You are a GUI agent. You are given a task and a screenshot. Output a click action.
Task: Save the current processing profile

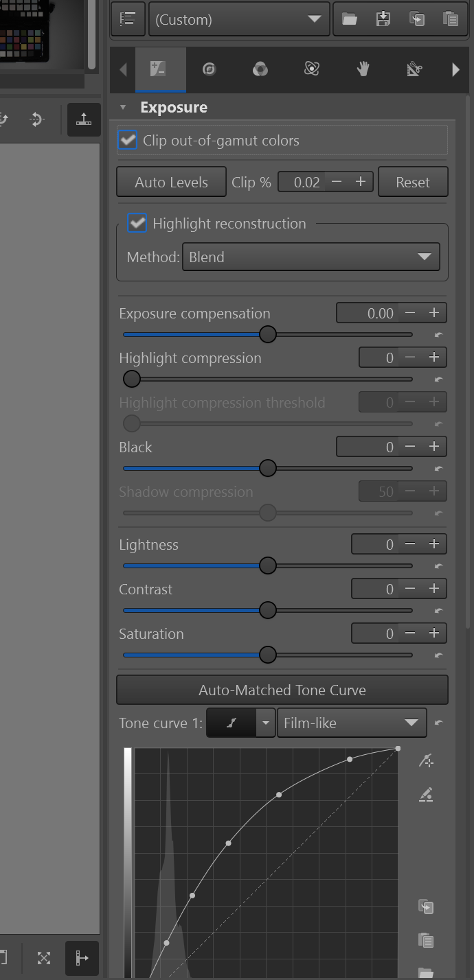383,19
